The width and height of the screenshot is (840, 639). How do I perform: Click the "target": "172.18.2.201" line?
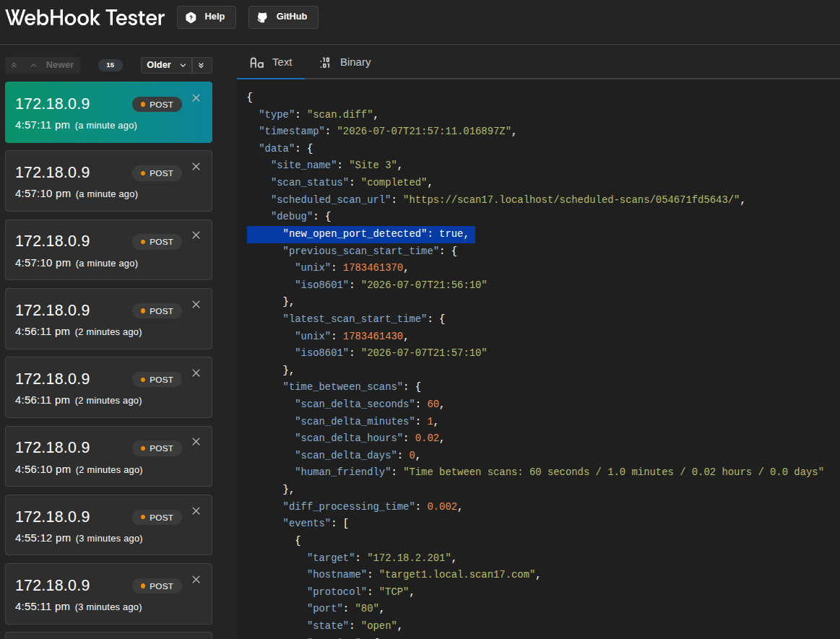[381, 557]
